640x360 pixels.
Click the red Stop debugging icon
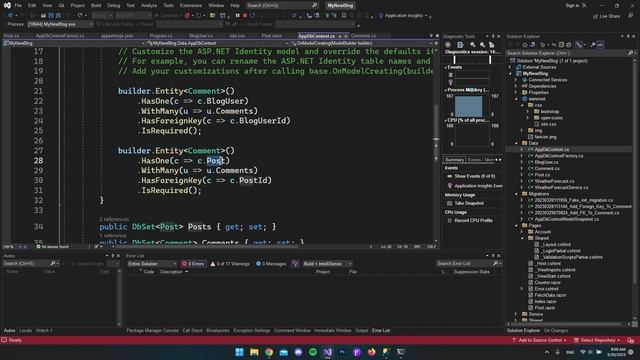(x=245, y=16)
